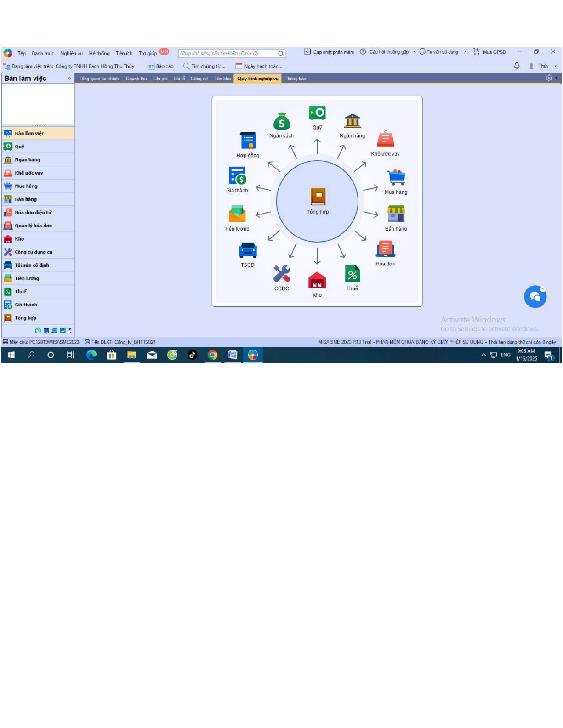Click the Ngân sách money bag icon
This screenshot has width=563, height=728.
click(x=281, y=122)
